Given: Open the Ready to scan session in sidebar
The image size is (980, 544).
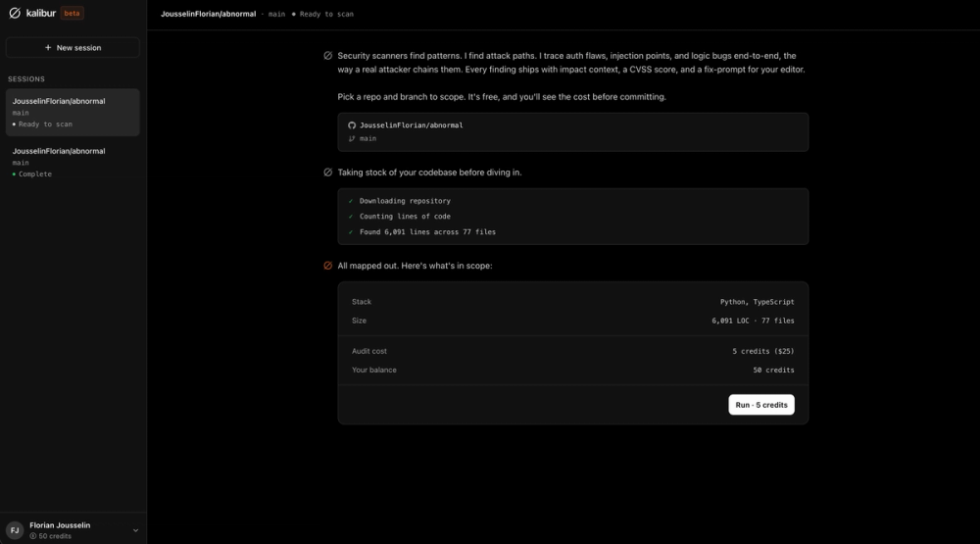Looking at the screenshot, I should 73,112.
